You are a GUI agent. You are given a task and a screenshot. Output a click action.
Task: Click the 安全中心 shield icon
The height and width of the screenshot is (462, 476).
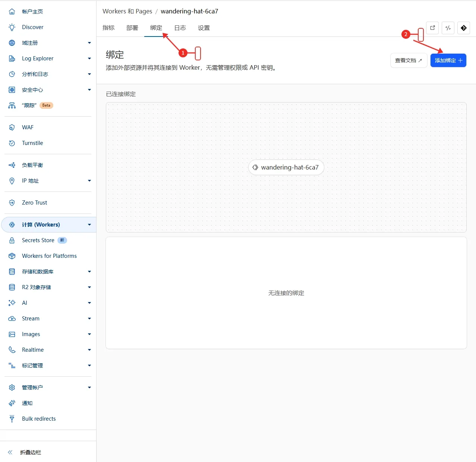tap(12, 90)
